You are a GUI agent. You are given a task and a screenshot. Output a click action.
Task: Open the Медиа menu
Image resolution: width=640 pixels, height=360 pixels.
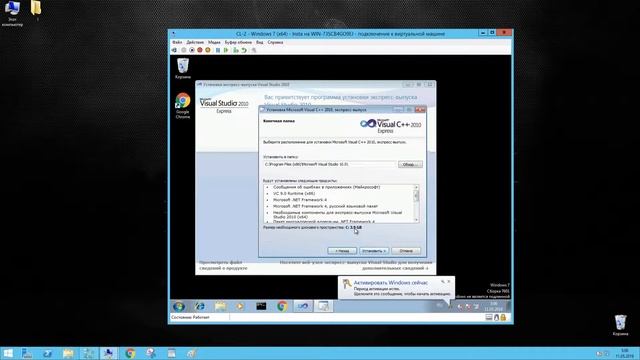pos(214,42)
